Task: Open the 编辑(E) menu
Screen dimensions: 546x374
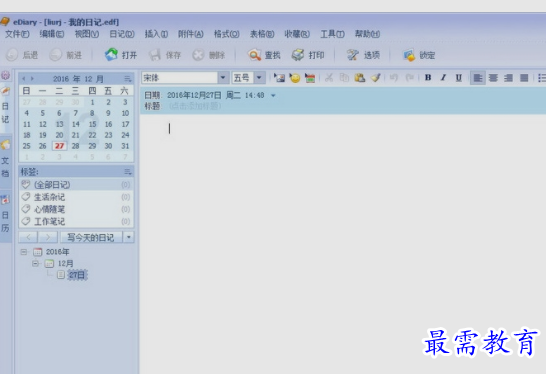Action: [52, 34]
